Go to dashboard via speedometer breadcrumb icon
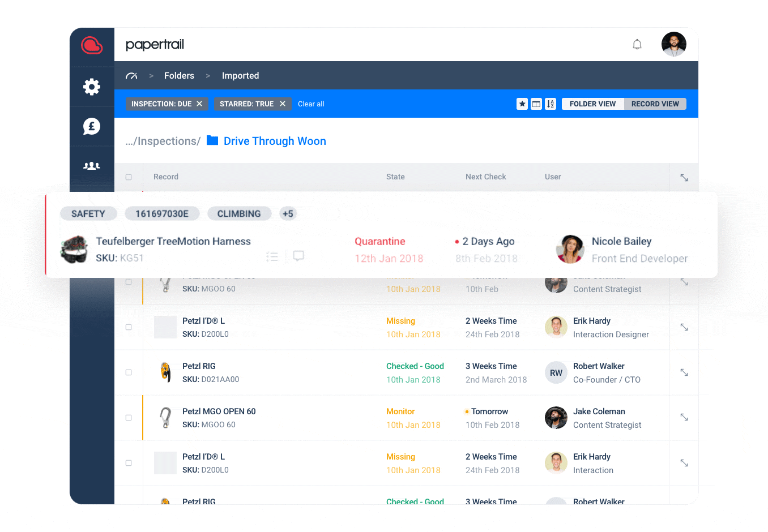Image resolution: width=768 pixels, height=532 pixels. (131, 76)
